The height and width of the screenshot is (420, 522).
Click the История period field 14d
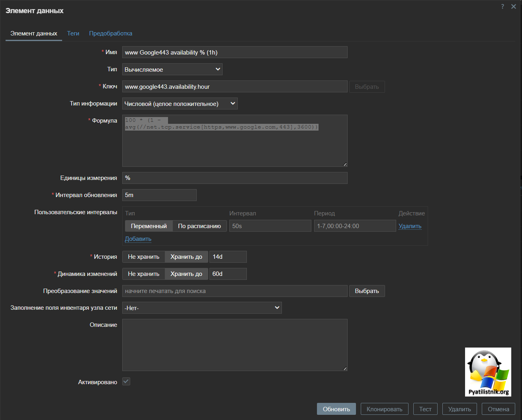tap(228, 257)
